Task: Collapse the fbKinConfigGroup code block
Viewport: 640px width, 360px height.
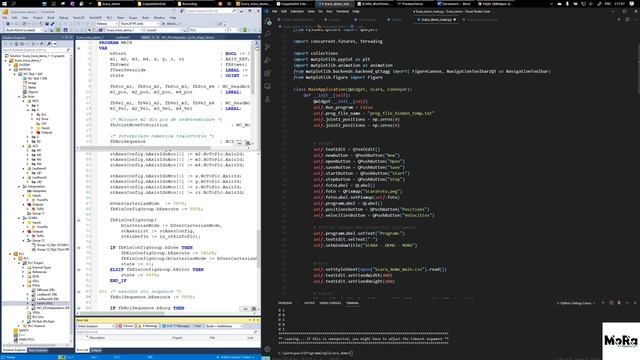Action: [79, 220]
